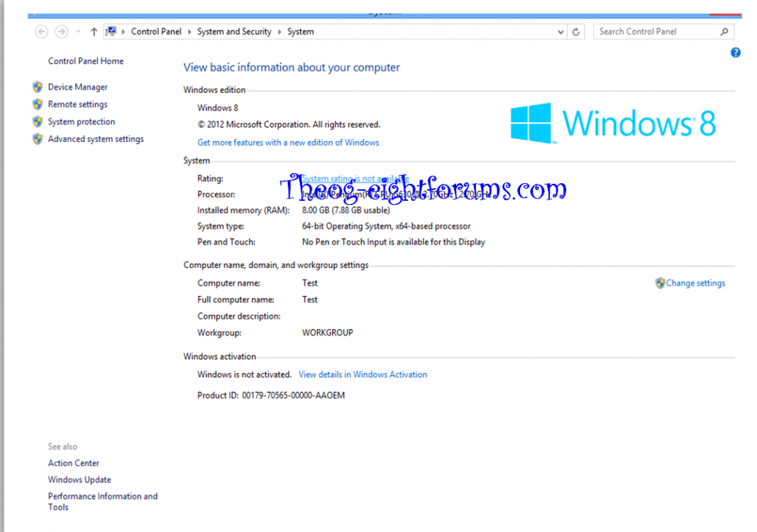Click the shield icon beside Device Manager

tap(38, 87)
